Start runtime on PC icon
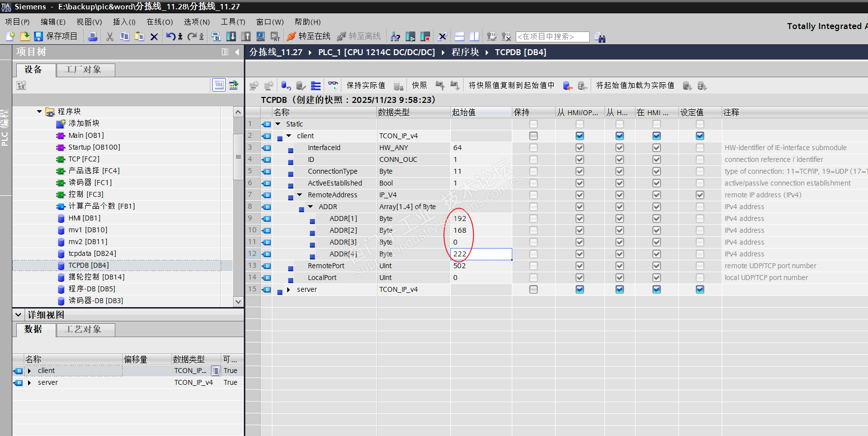Image resolution: width=868 pixels, height=436 pixels. pos(275,36)
